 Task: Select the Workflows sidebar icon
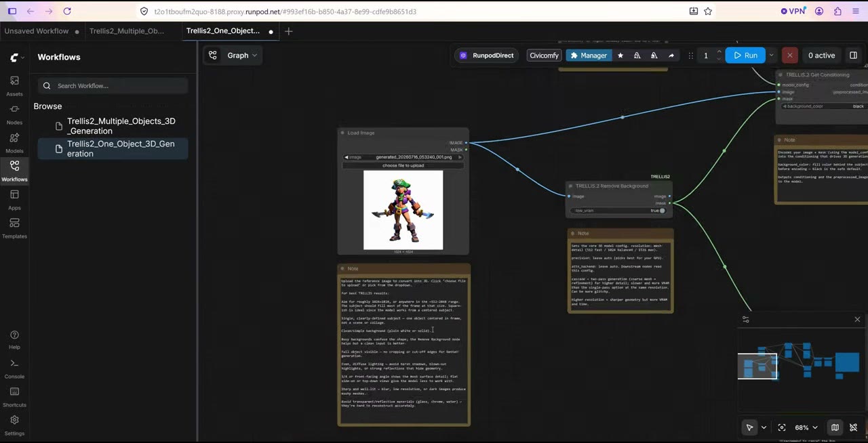coord(14,171)
